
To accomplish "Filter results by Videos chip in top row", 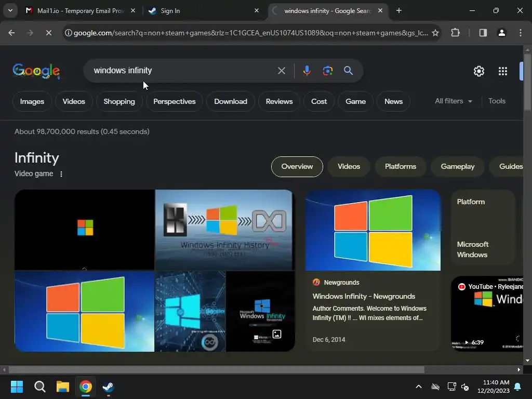I will 74,101.
